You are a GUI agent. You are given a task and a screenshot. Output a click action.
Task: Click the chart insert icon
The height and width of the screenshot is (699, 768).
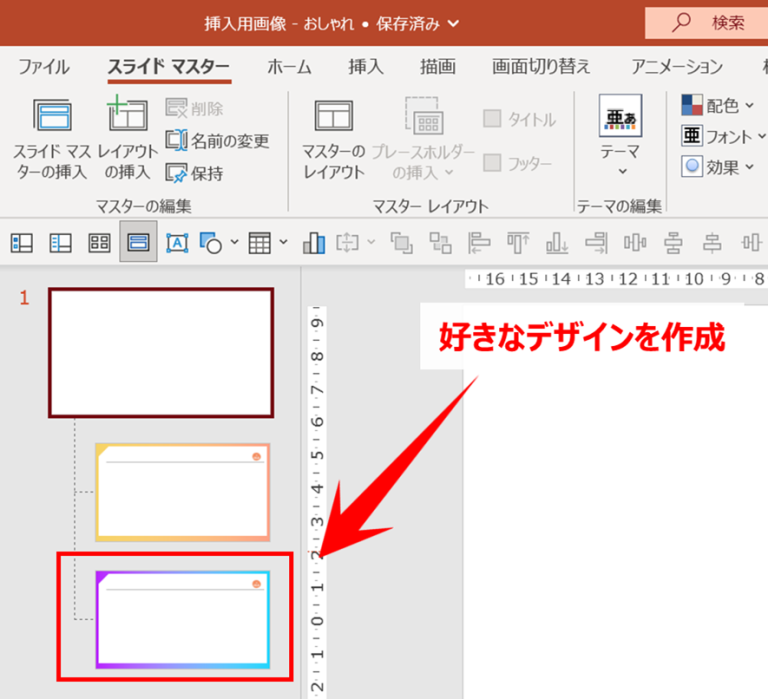[x=313, y=242]
